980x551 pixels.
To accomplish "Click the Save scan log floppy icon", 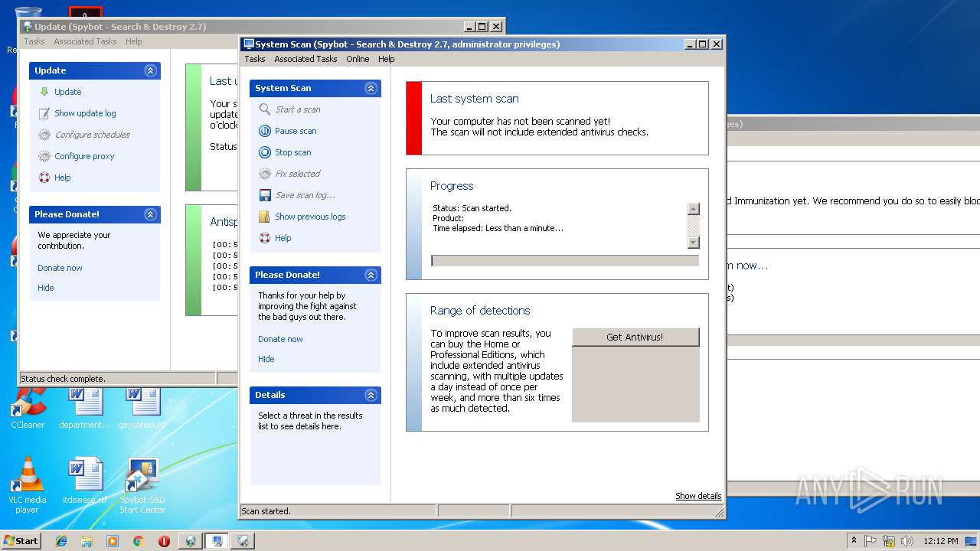I will pos(265,195).
